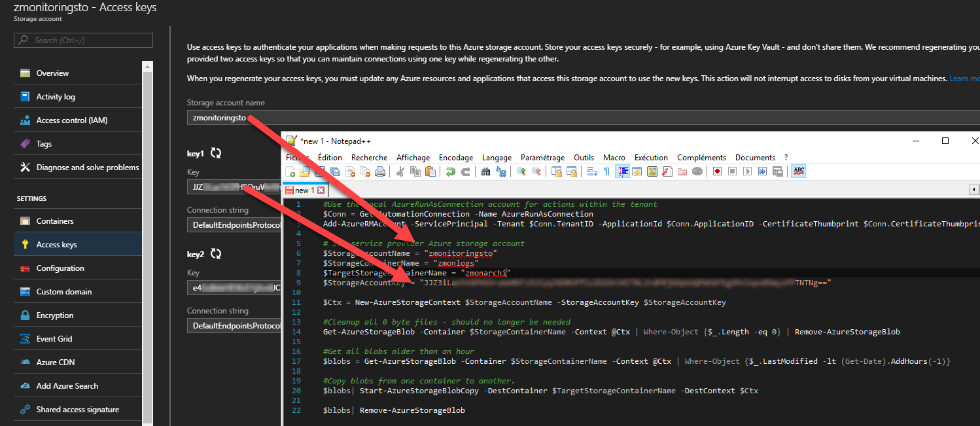This screenshot has height=426, width=980.
Task: Click the Copy toolbar icon
Action: pos(415,171)
